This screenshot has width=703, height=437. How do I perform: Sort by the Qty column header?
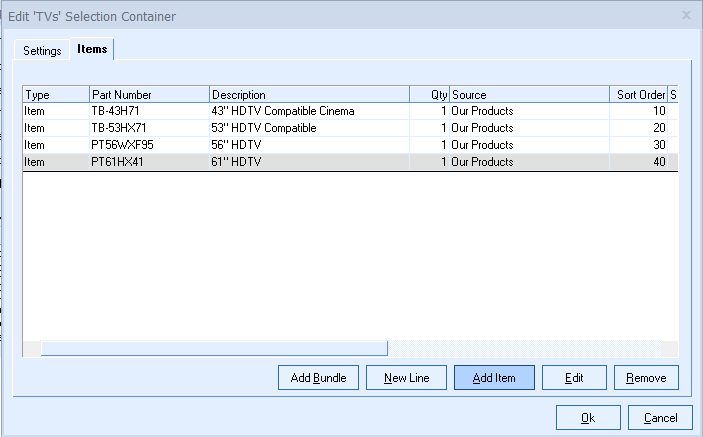[x=430, y=94]
